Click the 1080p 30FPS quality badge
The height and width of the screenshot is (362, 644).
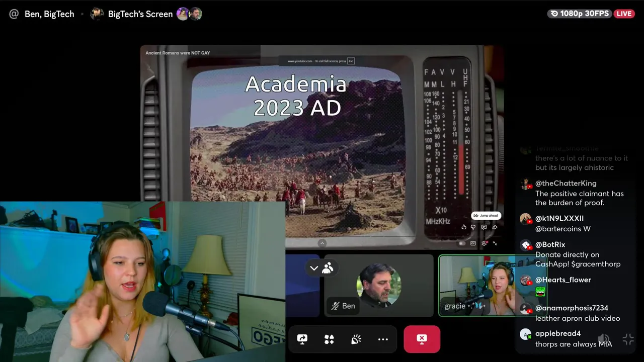[x=580, y=14]
